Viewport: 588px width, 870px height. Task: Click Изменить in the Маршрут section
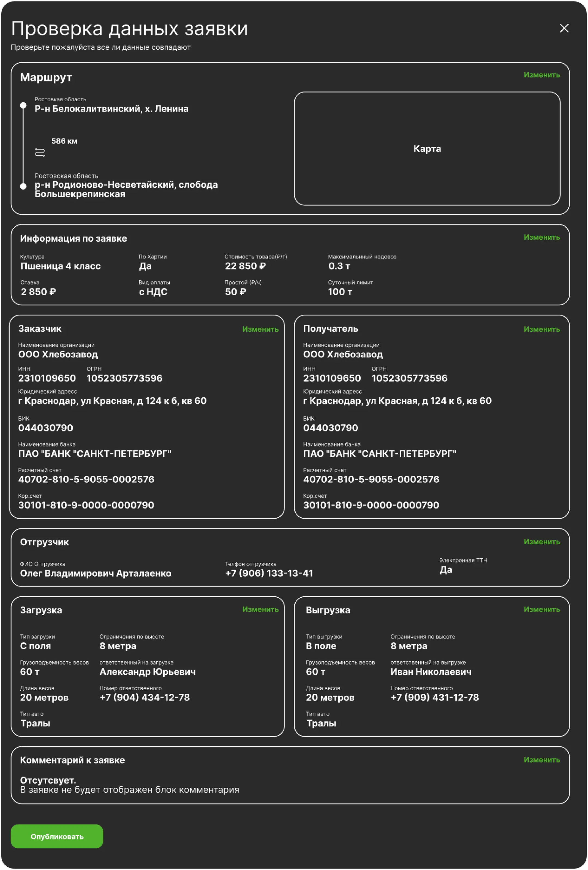[541, 75]
